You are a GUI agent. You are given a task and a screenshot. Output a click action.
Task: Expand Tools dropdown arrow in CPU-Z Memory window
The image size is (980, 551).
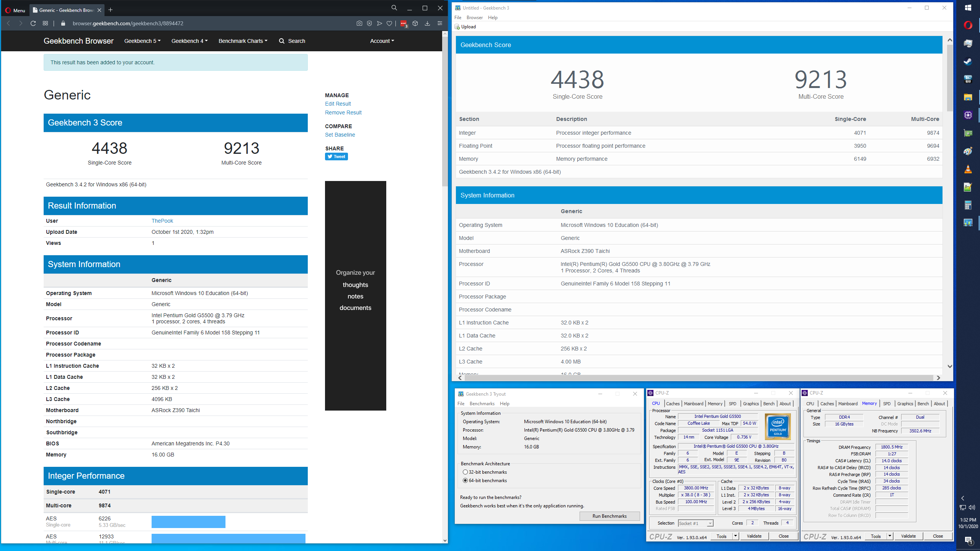[890, 536]
